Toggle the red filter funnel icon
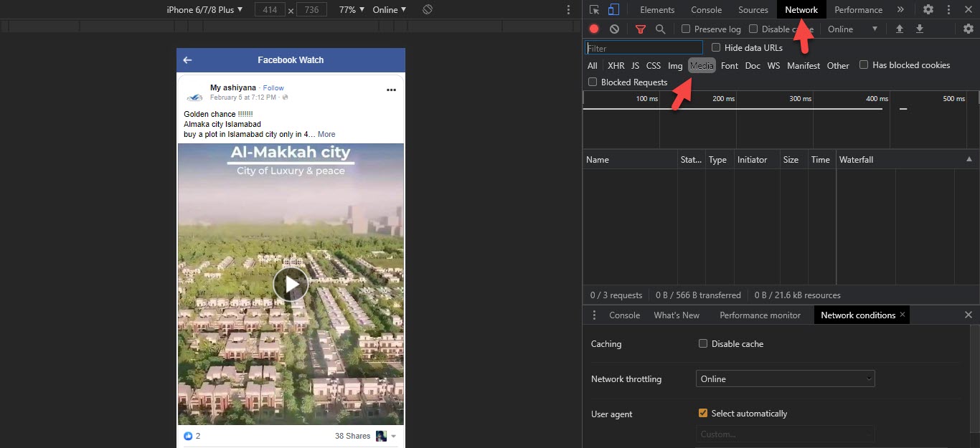980x448 pixels. pyautogui.click(x=641, y=29)
